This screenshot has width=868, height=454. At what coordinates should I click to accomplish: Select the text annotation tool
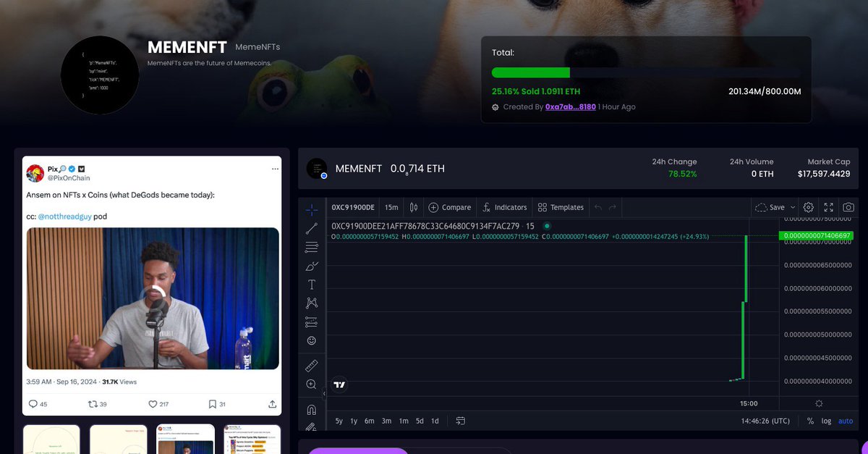[312, 285]
